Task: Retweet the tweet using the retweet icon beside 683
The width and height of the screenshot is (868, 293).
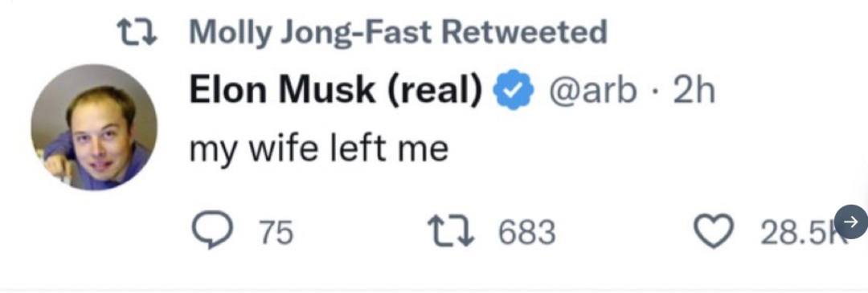Action: [448, 232]
